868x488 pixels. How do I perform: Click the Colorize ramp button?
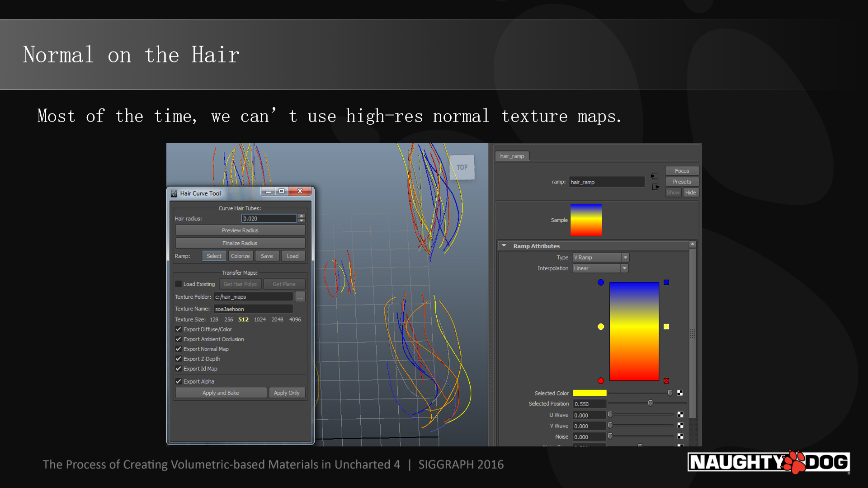tap(240, 256)
